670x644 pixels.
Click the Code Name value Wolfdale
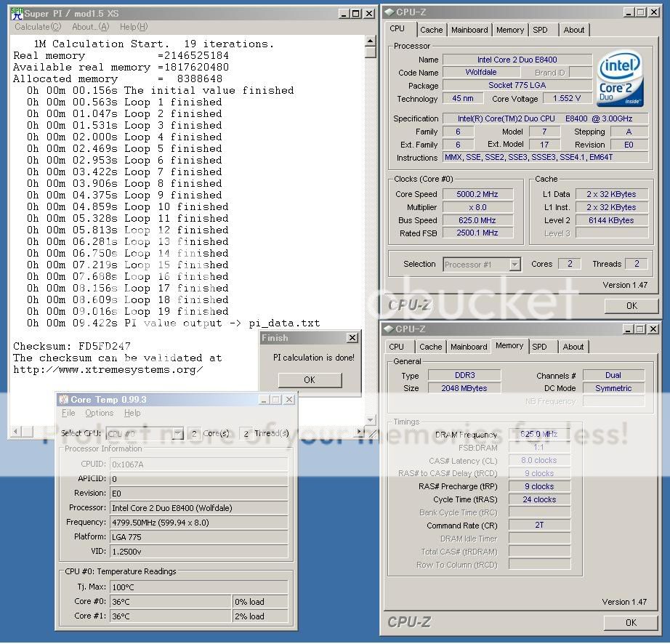point(481,72)
